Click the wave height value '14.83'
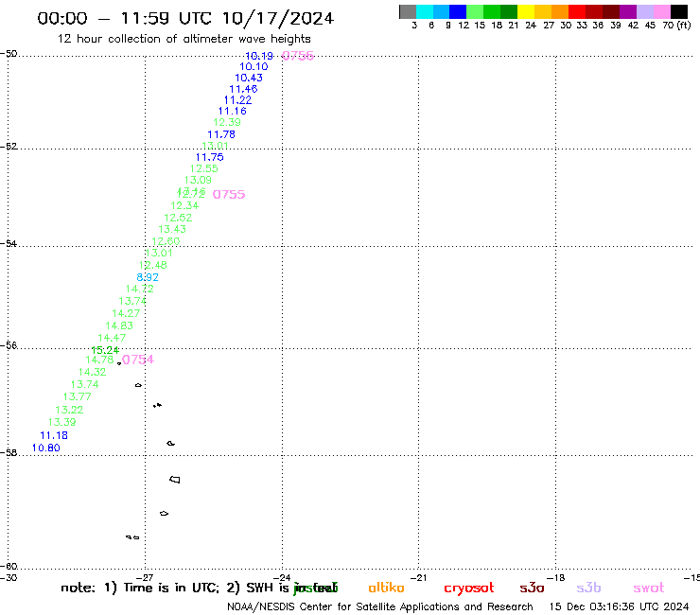The width and height of the screenshot is (700, 615). tap(119, 325)
